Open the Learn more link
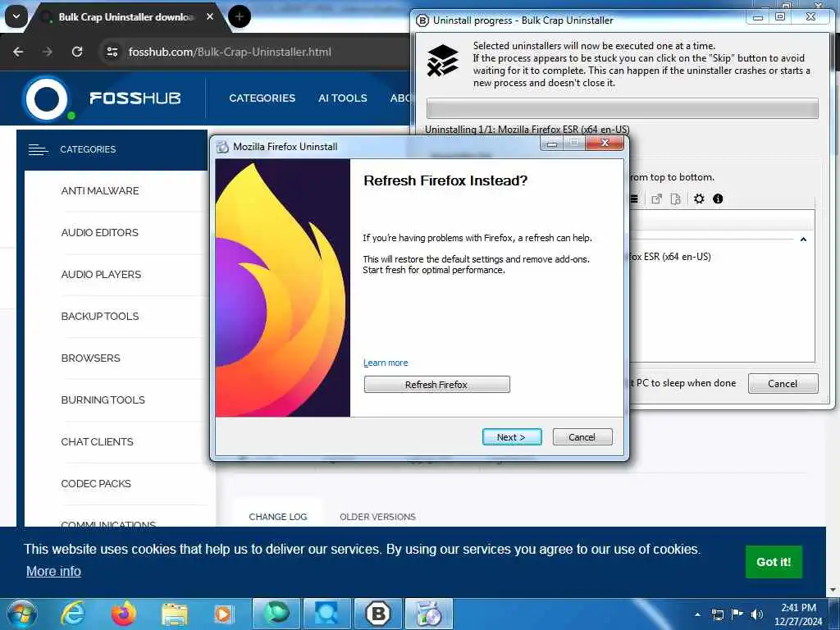Image resolution: width=840 pixels, height=630 pixels. click(386, 363)
